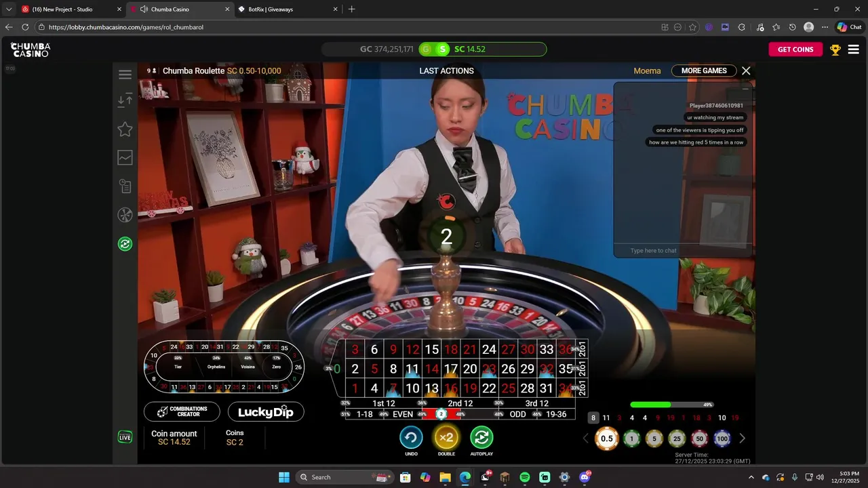Image resolution: width=868 pixels, height=488 pixels.
Task: Select the red 50 chip
Action: (699, 439)
